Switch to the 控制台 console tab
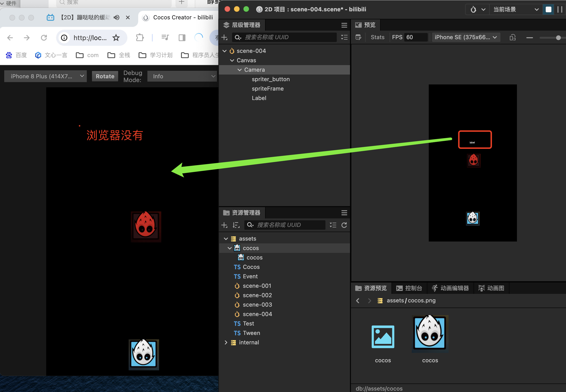The width and height of the screenshot is (566, 392). 409,288
